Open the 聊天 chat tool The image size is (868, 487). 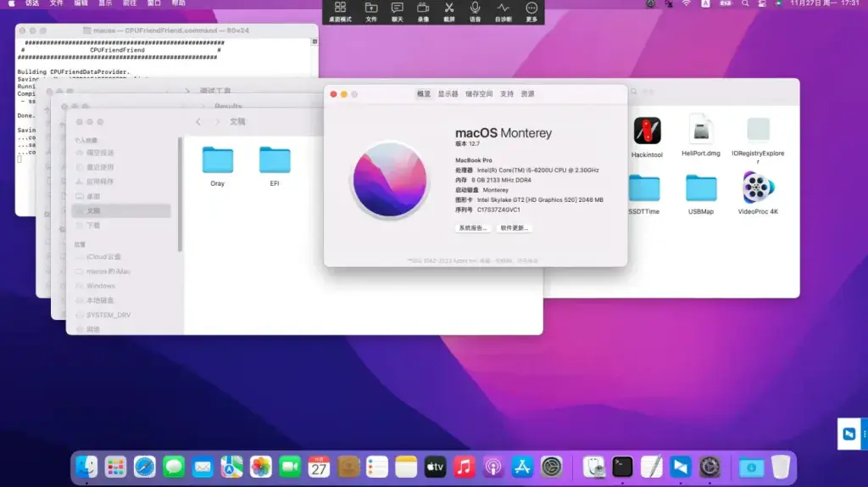(x=397, y=12)
